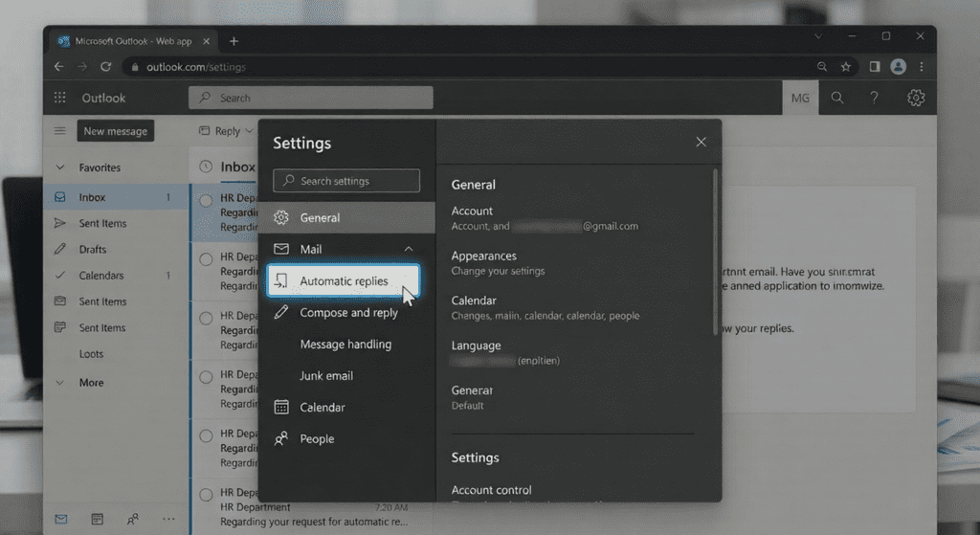The height and width of the screenshot is (535, 980).
Task: Click the Compose and reply pencil icon
Action: [x=281, y=312]
